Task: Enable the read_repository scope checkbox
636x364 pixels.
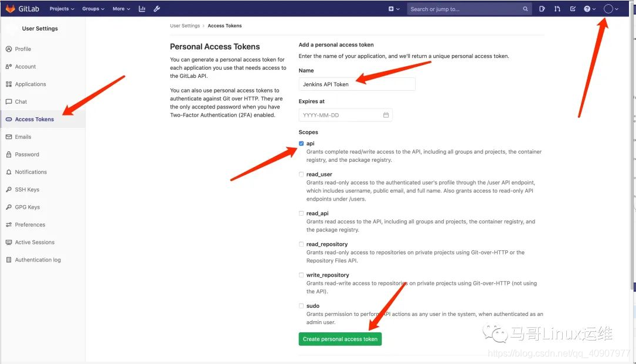Action: click(x=301, y=244)
